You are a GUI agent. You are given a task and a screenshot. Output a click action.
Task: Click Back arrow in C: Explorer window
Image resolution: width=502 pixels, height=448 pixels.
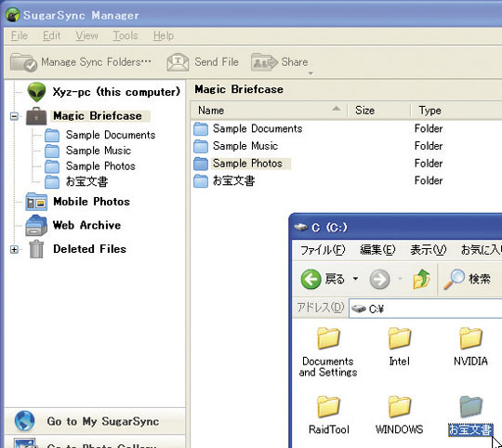tap(310, 279)
